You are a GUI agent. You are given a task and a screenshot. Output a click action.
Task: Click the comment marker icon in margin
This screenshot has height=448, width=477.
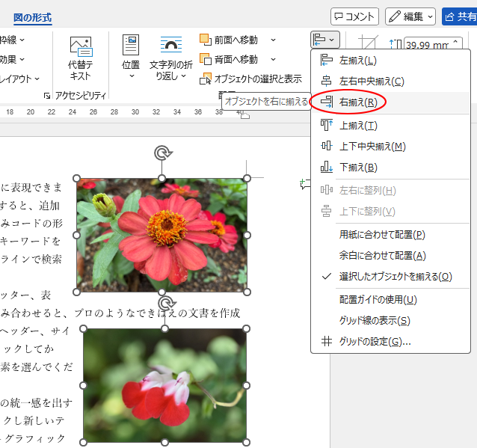305,185
